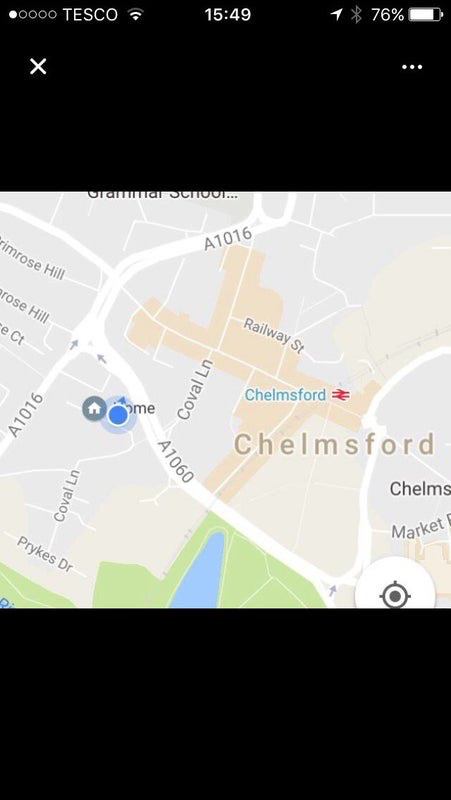Image resolution: width=451 pixels, height=800 pixels.
Task: Open the three-dot more options menu
Action: (412, 67)
